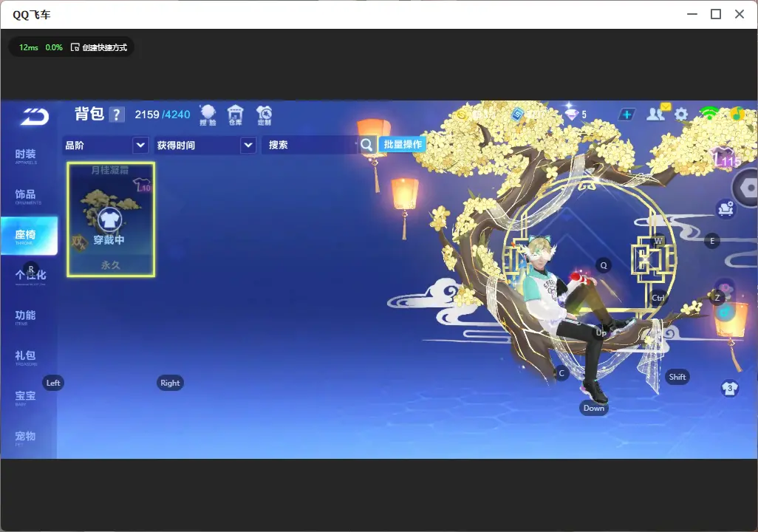Select the 礼包 Treasure tab

pos(26,357)
